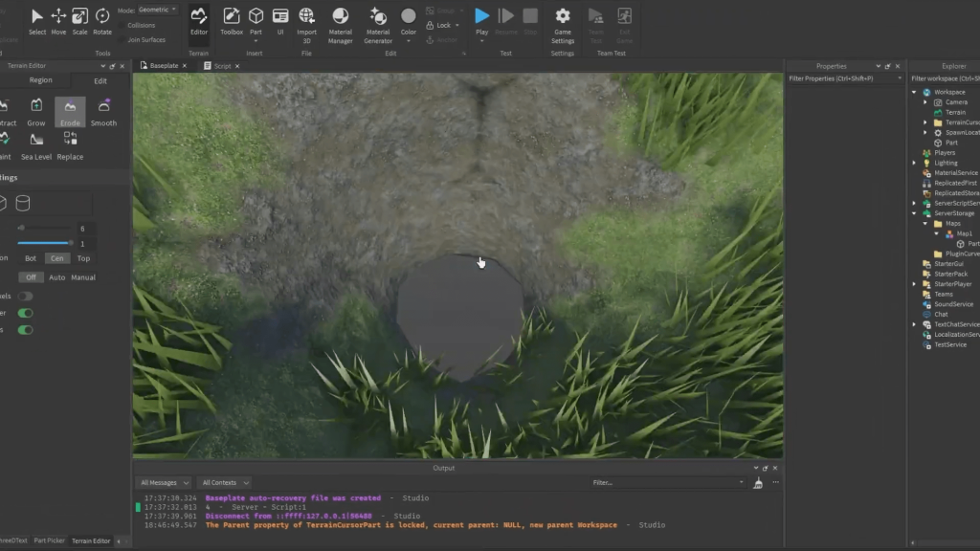Pick the cylinder brush shape
Image resolution: width=980 pixels, height=551 pixels.
23,203
